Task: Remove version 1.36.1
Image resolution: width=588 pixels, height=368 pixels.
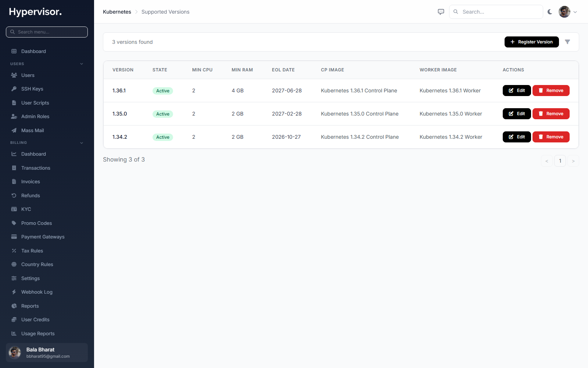Action: [x=551, y=91]
